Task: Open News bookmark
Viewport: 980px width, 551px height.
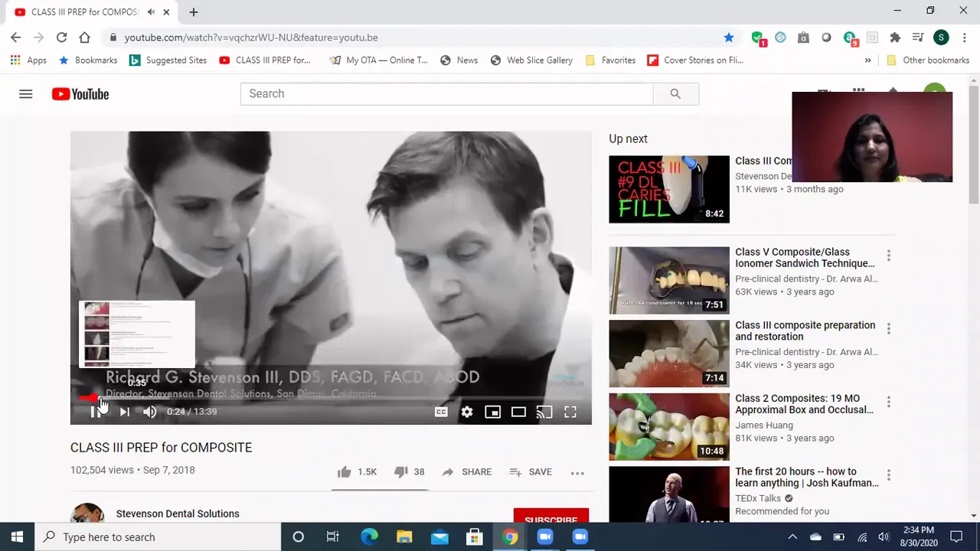Action: tap(459, 60)
